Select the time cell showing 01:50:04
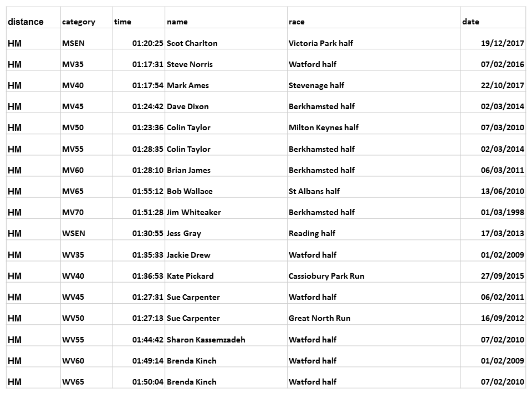The width and height of the screenshot is (532, 399). click(x=147, y=382)
